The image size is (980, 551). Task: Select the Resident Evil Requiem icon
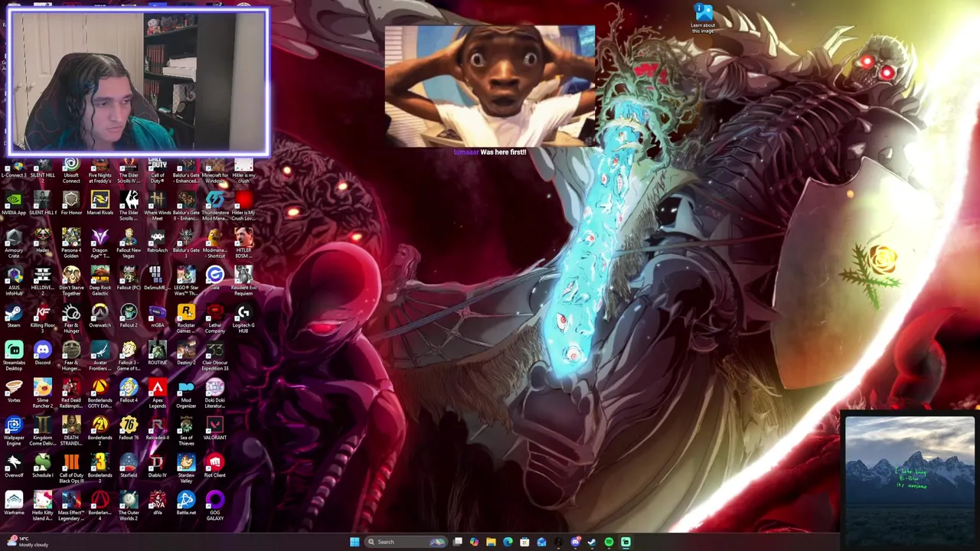click(243, 282)
